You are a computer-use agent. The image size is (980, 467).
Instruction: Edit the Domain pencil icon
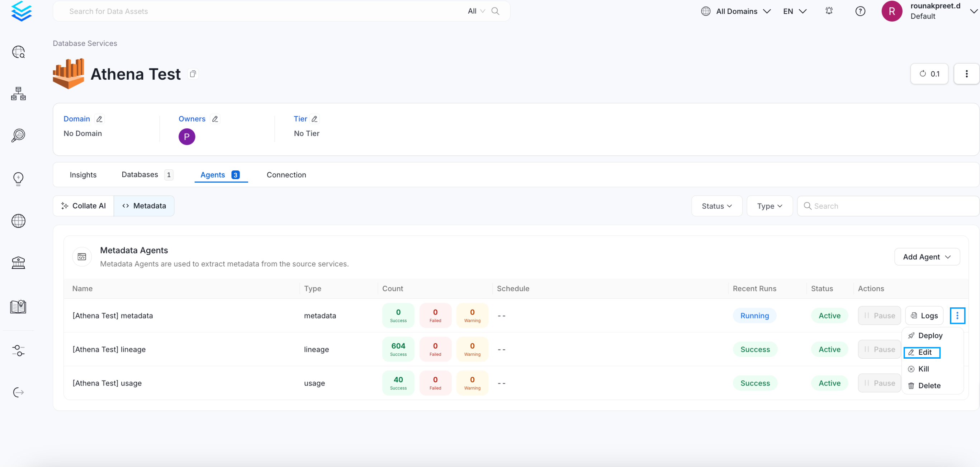pos(99,119)
